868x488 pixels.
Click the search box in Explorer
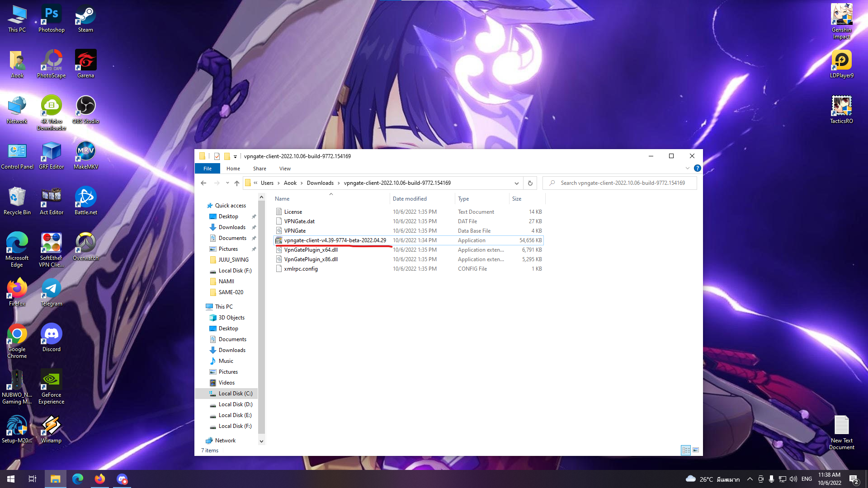tap(620, 183)
